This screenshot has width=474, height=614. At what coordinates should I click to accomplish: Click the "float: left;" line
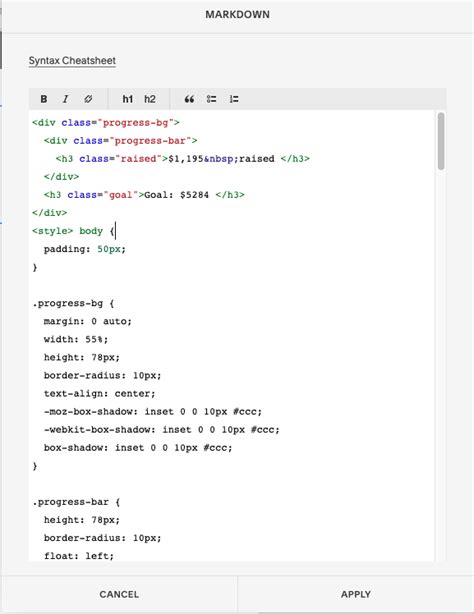pos(79,556)
